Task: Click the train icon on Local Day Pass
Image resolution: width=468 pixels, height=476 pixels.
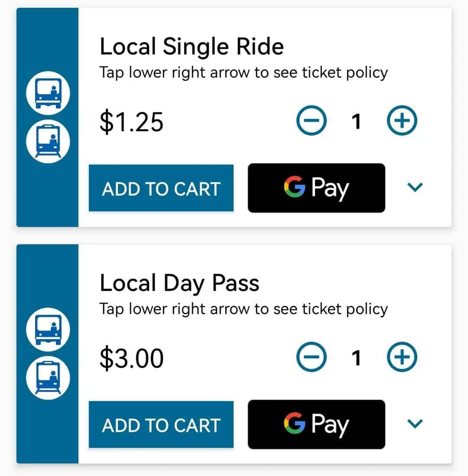Action: click(47, 377)
